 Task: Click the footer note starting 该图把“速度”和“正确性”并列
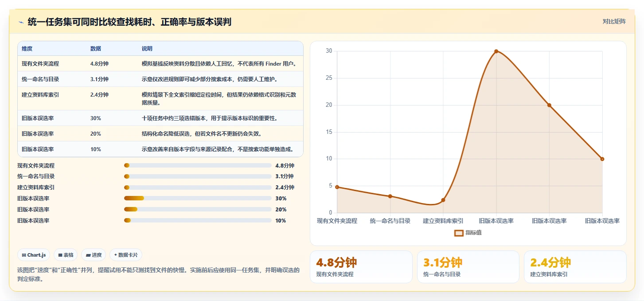point(159,274)
